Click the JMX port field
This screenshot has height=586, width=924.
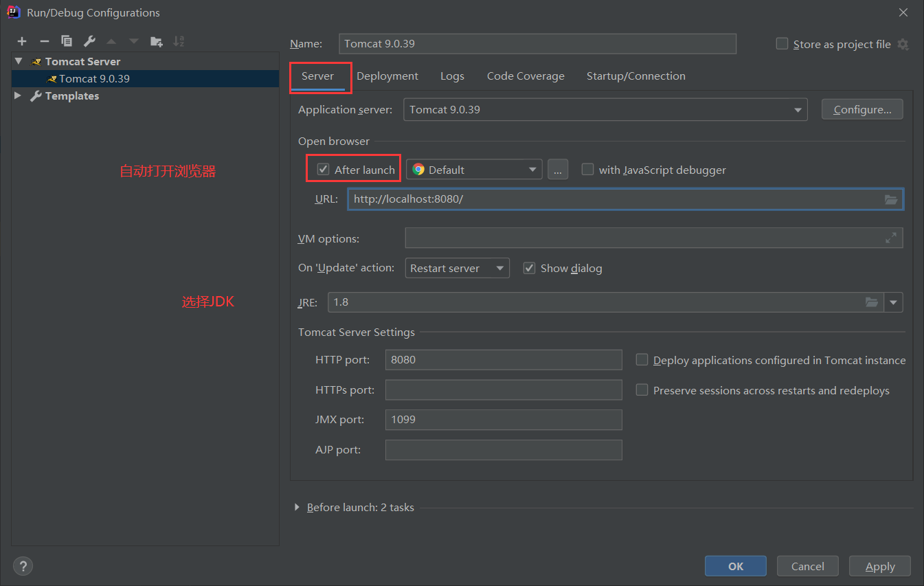pos(504,420)
